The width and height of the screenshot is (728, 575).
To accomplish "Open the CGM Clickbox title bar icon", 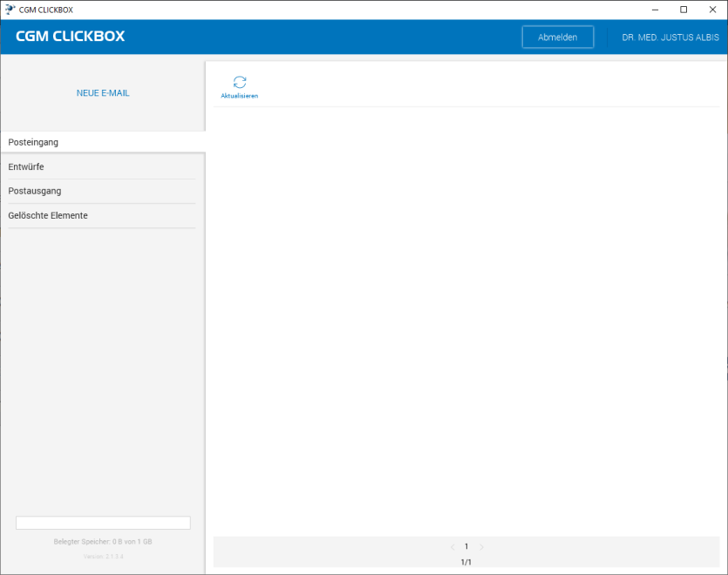I will tap(10, 10).
